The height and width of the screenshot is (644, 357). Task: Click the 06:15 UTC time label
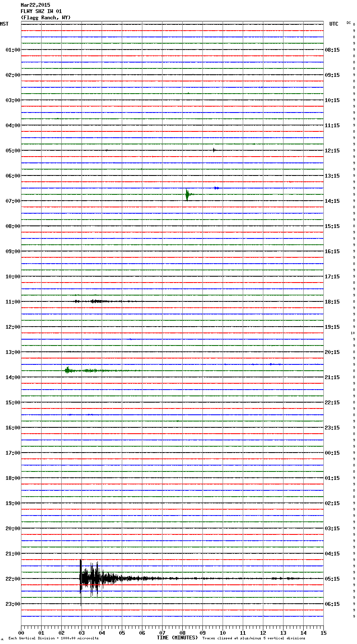point(332,604)
